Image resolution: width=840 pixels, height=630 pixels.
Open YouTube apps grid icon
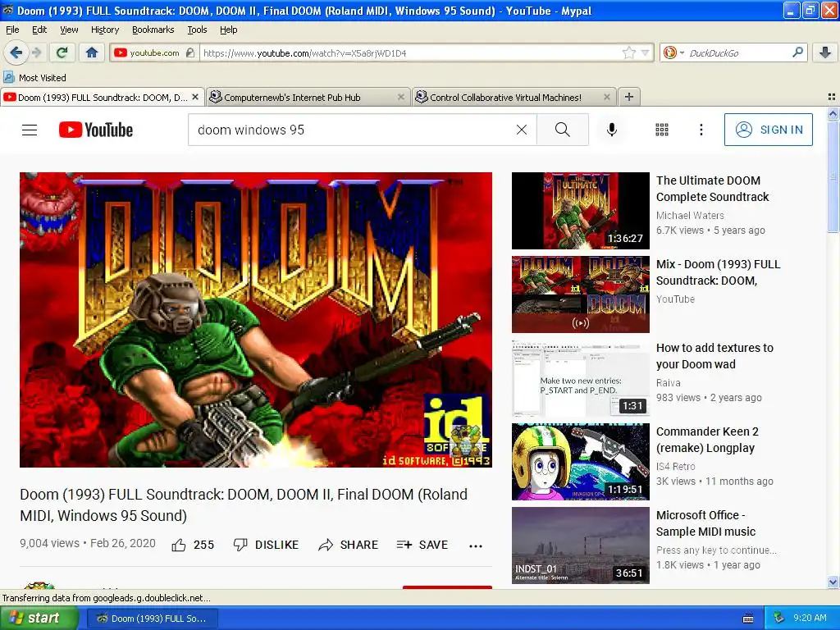pos(662,130)
